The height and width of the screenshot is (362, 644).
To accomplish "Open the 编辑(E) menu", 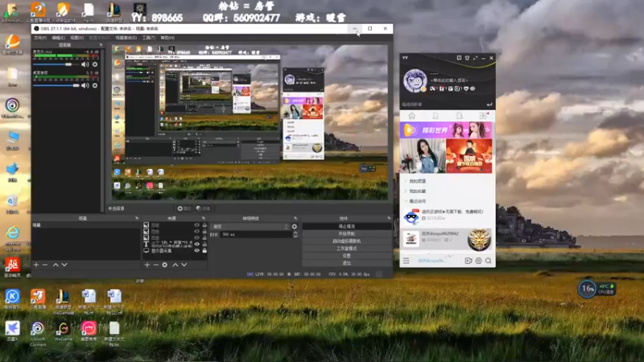I will coord(58,38).
